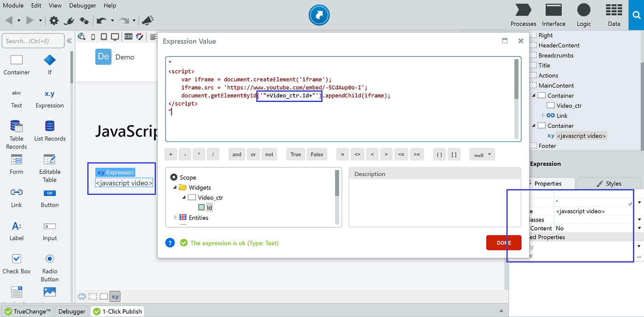Open the Debugger menu
This screenshot has width=644, height=317.
pos(82,6)
